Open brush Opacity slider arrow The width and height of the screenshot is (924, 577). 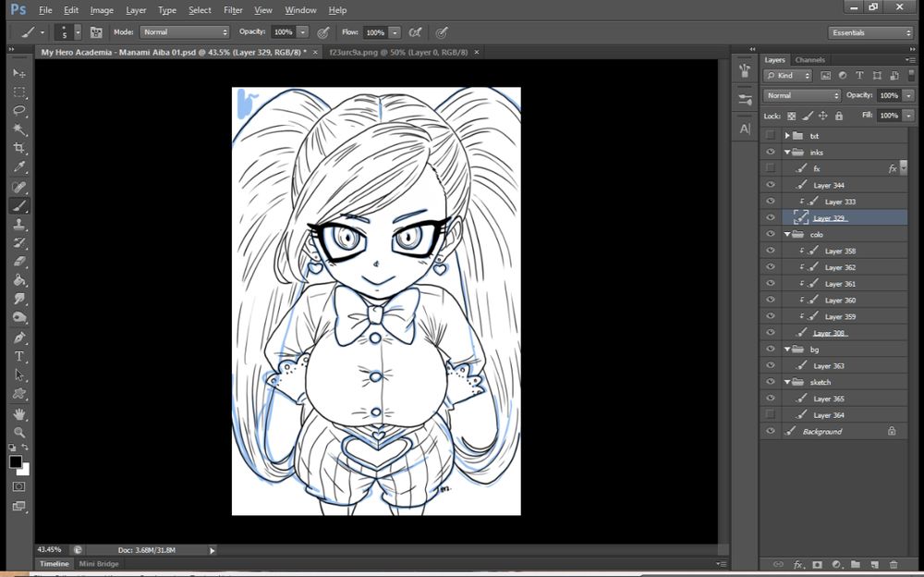point(302,32)
